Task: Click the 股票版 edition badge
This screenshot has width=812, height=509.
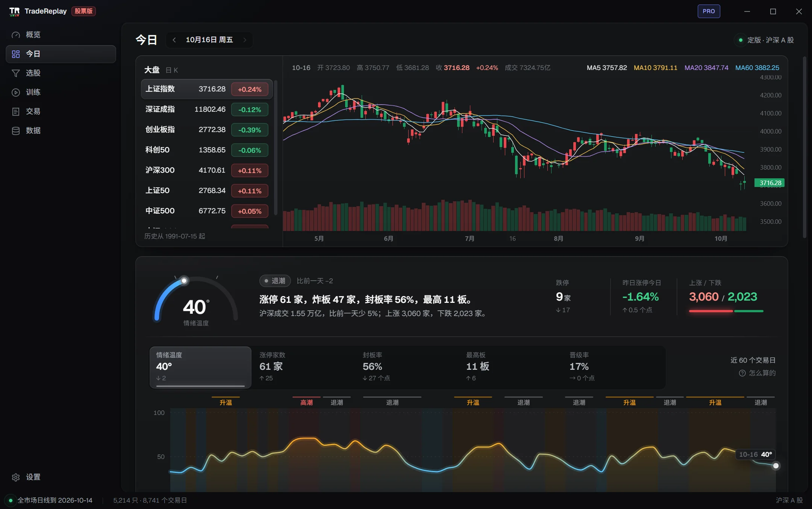Action: click(x=83, y=11)
